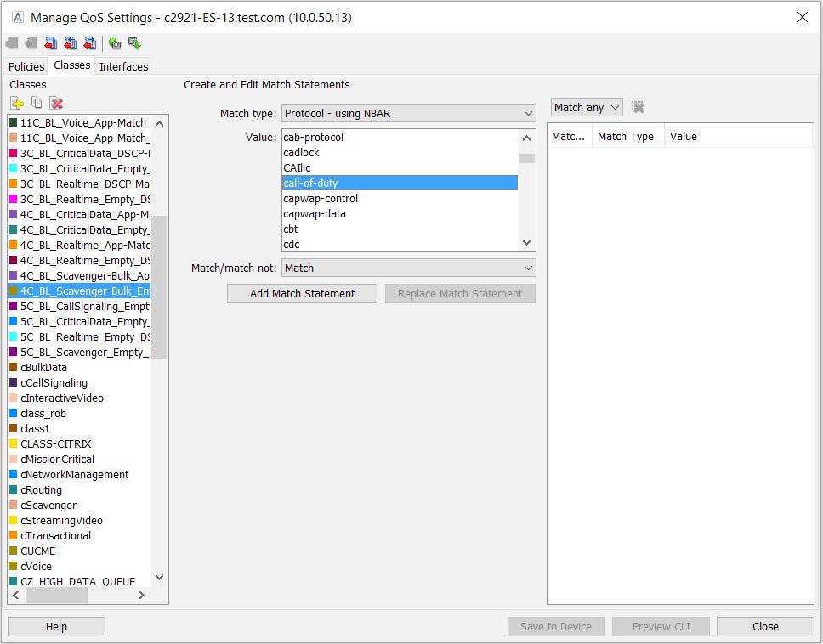This screenshot has width=823, height=644.
Task: Click the Value list scroll down arrow
Action: (527, 243)
